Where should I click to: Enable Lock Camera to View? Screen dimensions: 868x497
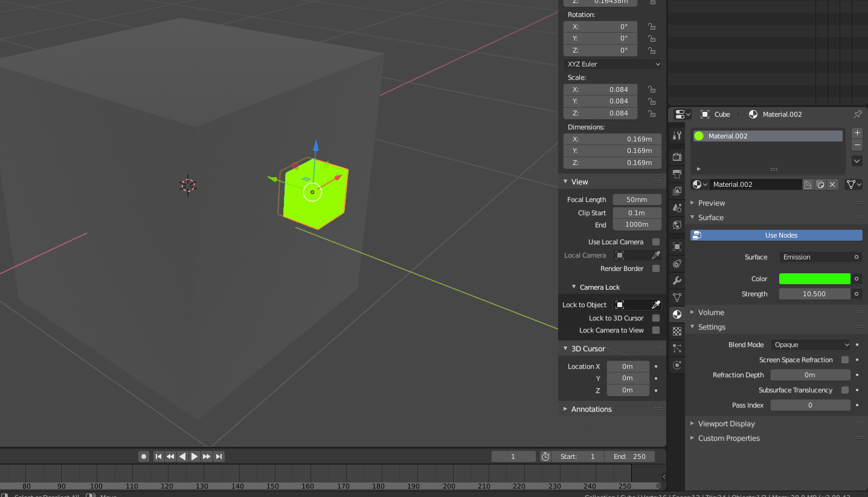656,330
